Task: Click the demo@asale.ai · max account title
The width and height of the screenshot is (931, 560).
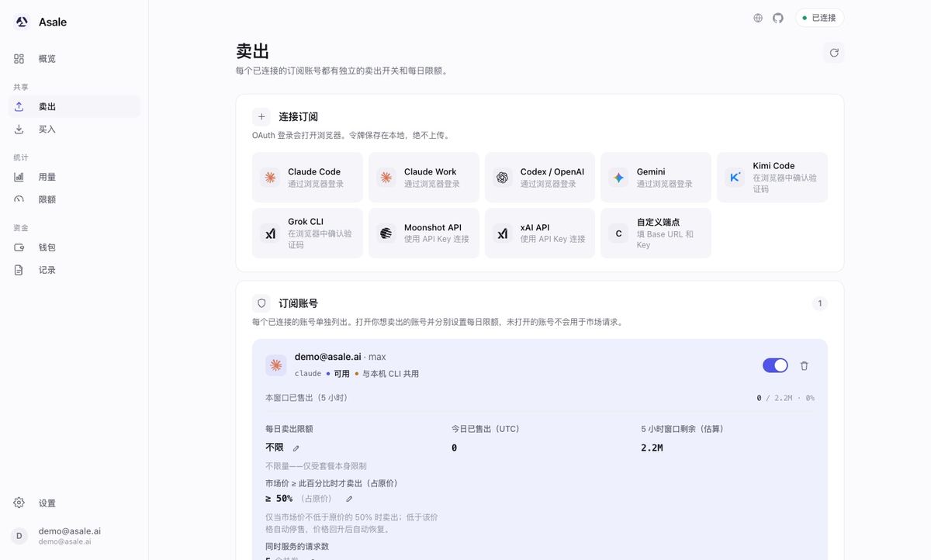Action: click(340, 357)
